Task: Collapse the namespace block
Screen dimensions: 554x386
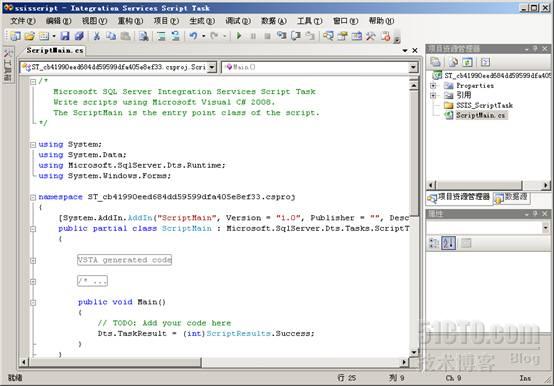Action: 33,197
